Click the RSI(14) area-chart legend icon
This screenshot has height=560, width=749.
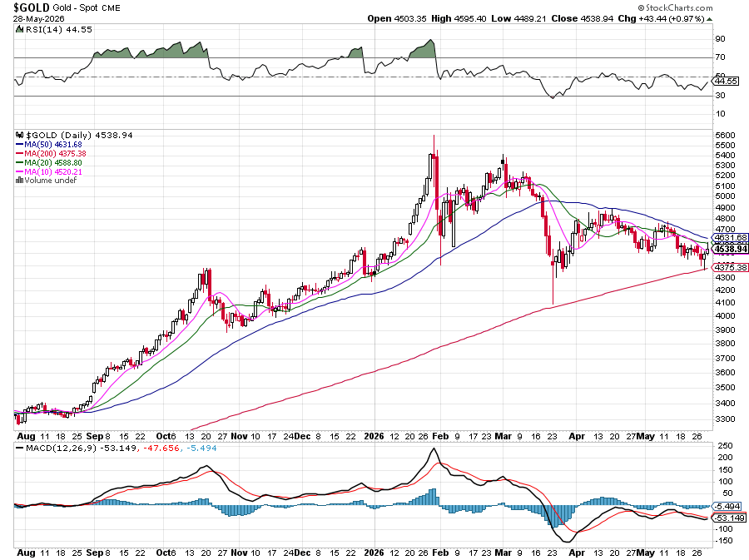[19, 30]
